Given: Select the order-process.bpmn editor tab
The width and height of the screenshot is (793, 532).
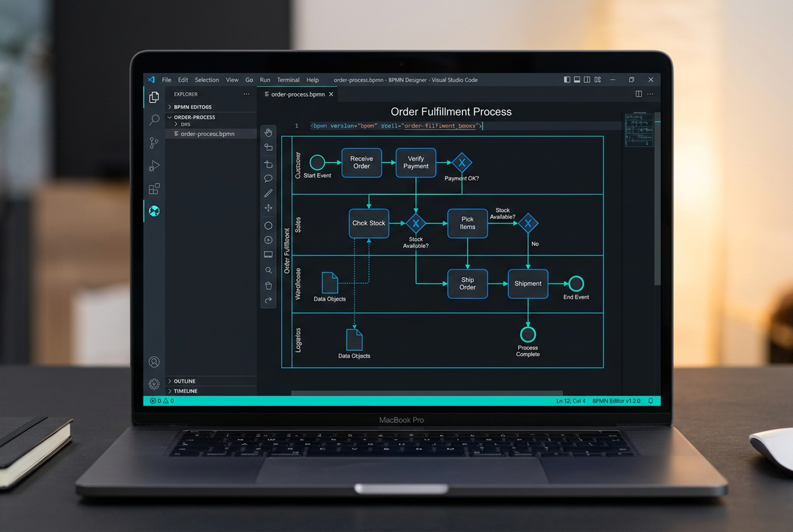Looking at the screenshot, I should (298, 94).
